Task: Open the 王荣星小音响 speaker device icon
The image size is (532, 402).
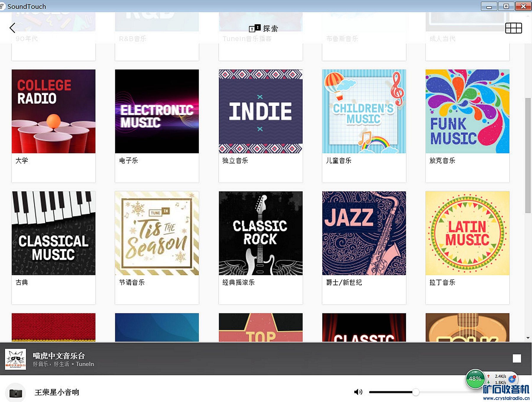Action: pos(16,393)
